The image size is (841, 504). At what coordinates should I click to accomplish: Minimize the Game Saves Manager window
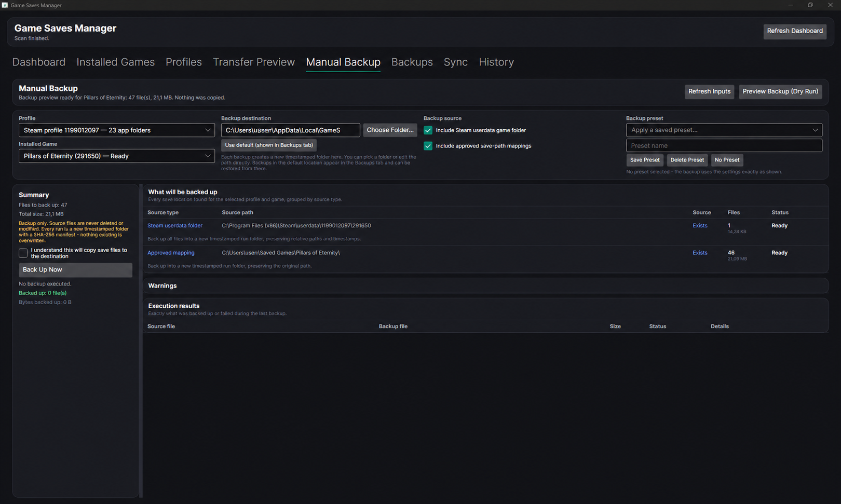pos(790,5)
